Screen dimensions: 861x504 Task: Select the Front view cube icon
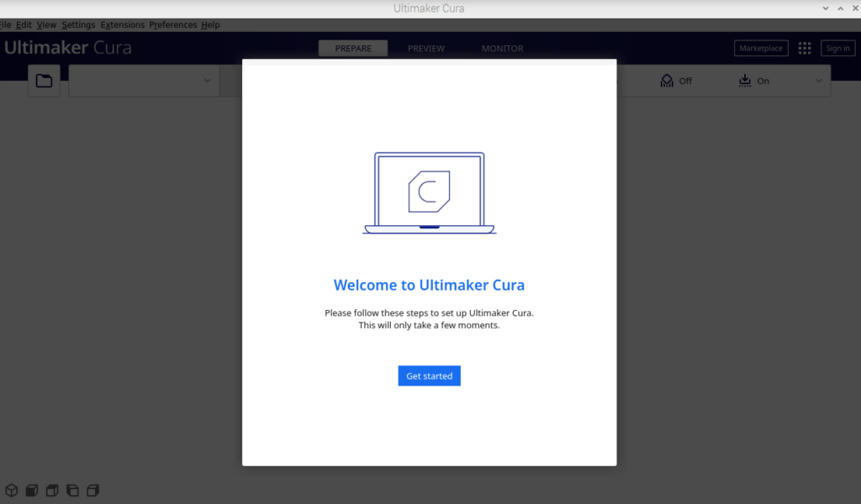click(32, 490)
